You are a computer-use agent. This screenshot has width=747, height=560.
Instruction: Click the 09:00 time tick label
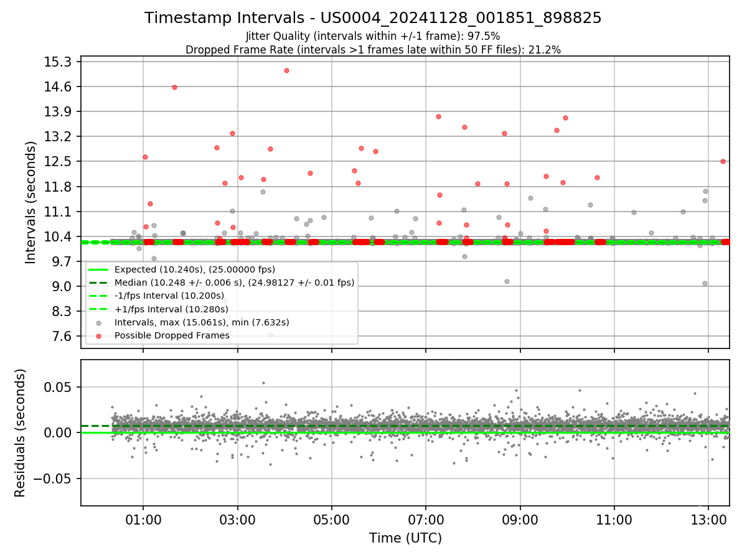[x=520, y=520]
